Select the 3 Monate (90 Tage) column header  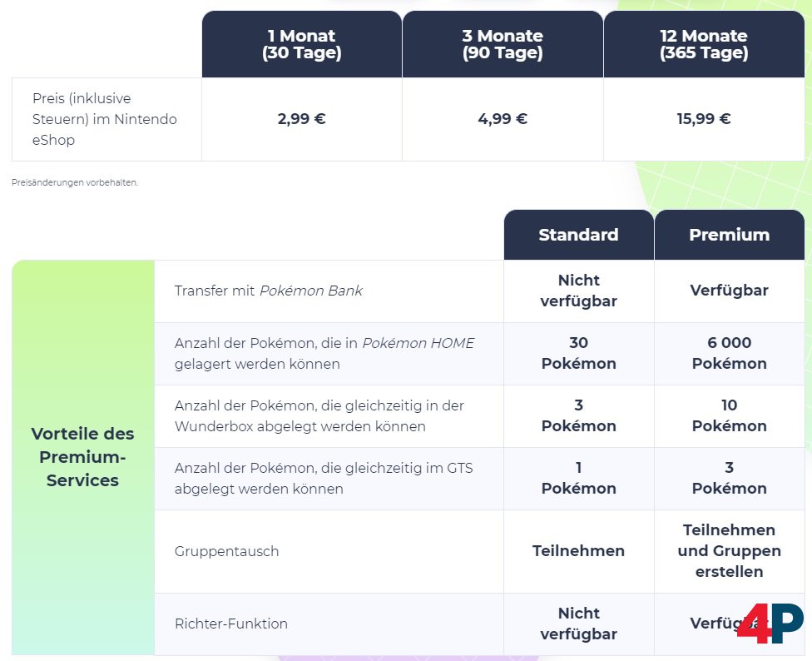[x=503, y=45]
